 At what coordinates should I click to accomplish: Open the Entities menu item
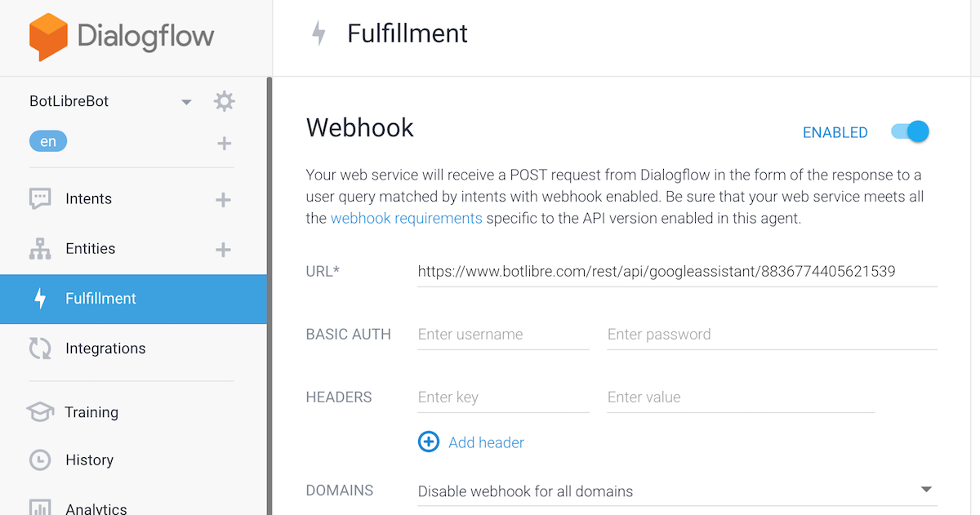point(90,249)
